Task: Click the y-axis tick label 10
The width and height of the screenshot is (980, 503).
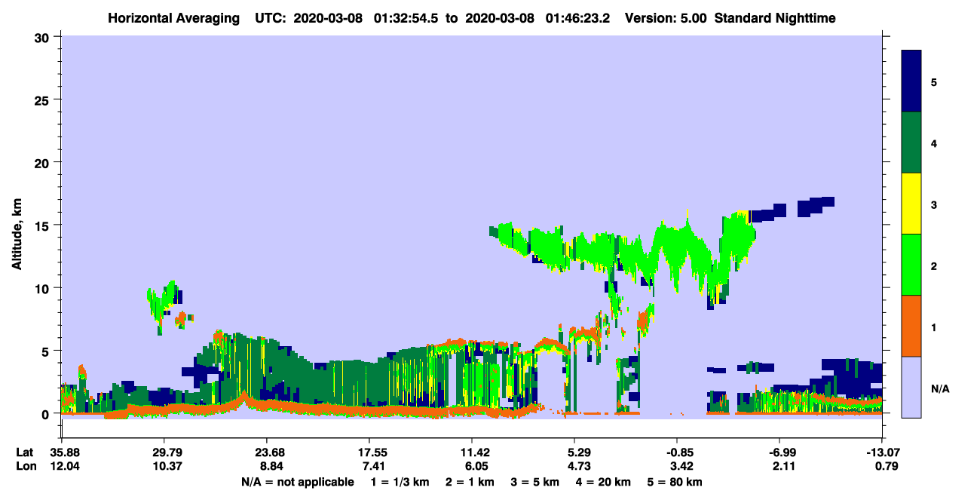Action: pos(44,288)
